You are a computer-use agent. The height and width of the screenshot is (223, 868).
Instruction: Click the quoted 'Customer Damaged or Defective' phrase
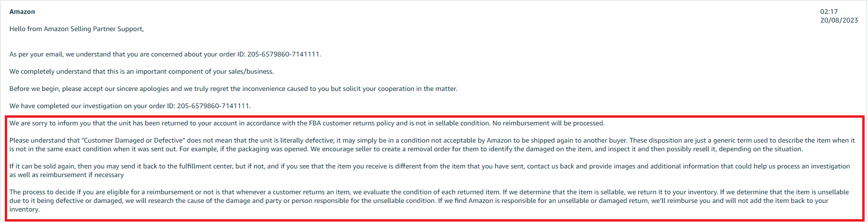point(133,140)
